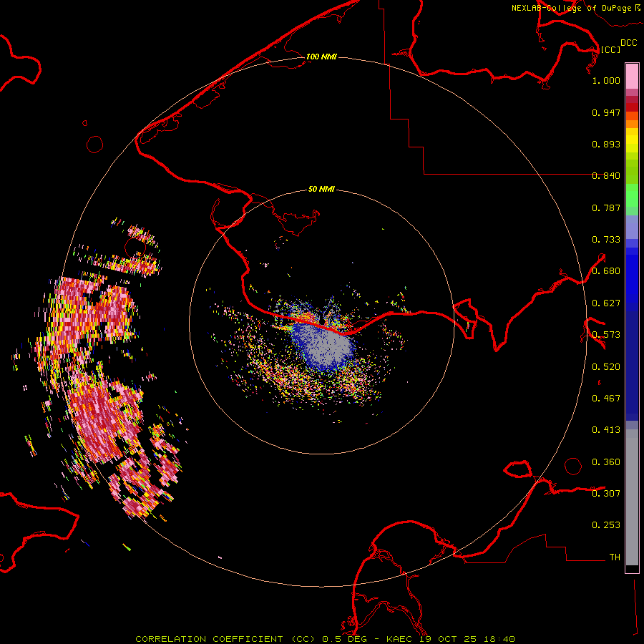Click the 1.000 legend value

606,80
